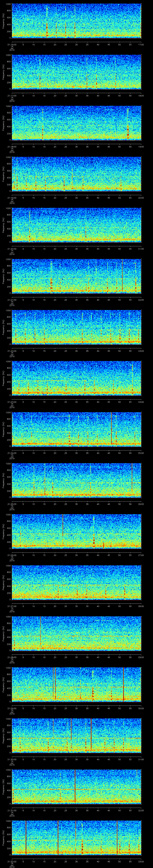This screenshot has height=868, width=153.
Task: Click the "45" tick under the 21:23:00 plot
Action: point(109,402)
